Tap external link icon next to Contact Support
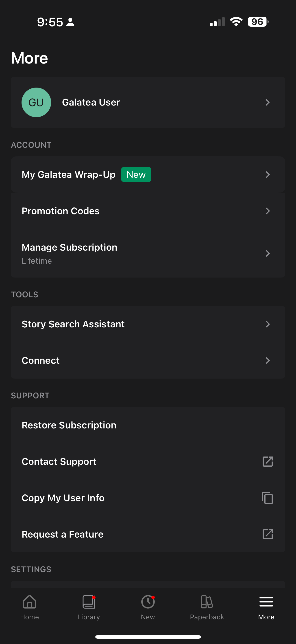This screenshot has width=296, height=644. pyautogui.click(x=268, y=461)
